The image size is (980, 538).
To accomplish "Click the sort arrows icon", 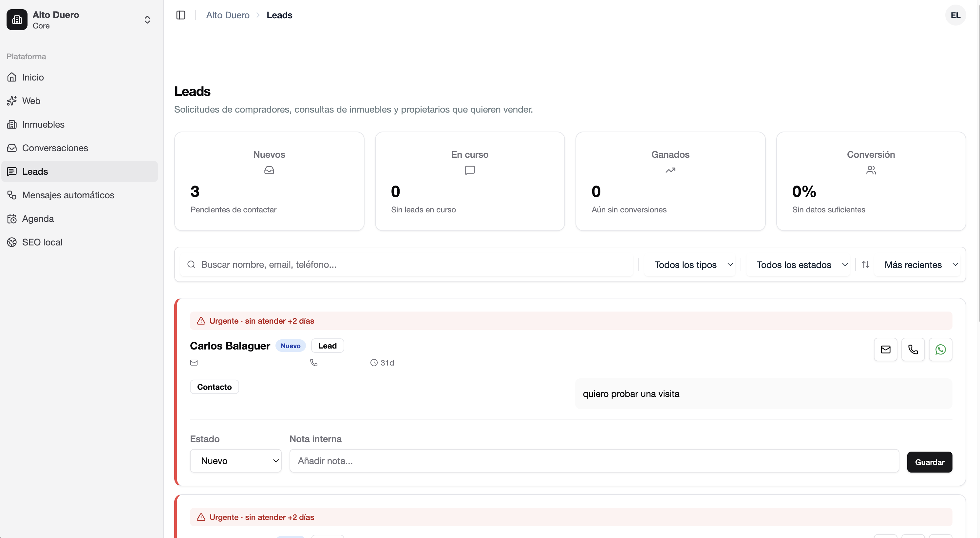I will point(865,264).
